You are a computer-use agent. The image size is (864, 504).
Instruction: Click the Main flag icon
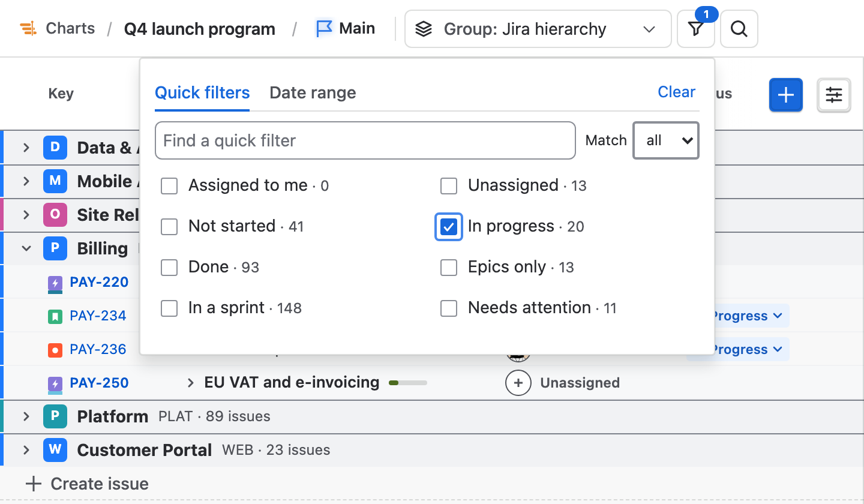[324, 28]
